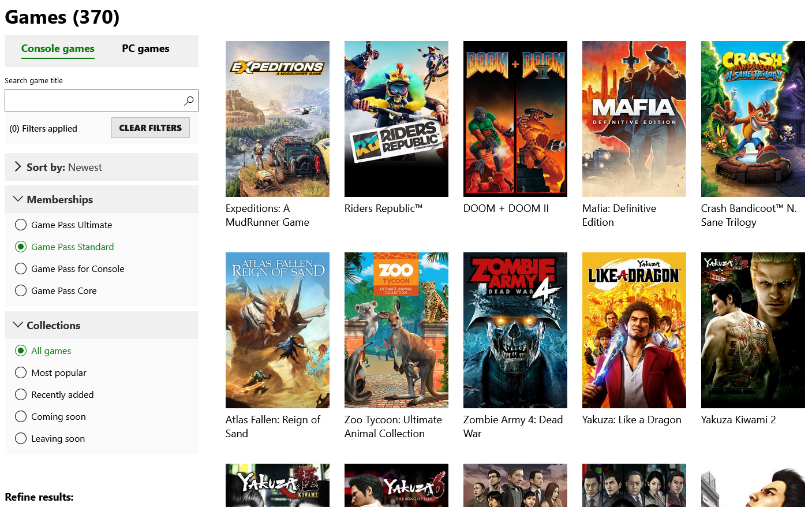Choose Game Pass for Console option
The image size is (812, 507).
pyautogui.click(x=21, y=269)
